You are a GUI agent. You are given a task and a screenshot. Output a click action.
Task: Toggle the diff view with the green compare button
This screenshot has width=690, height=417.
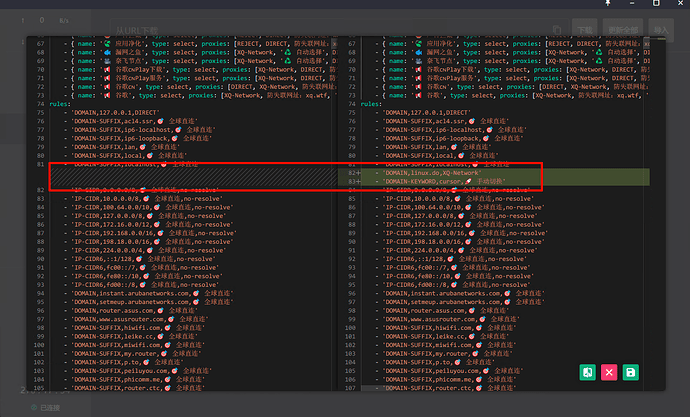(x=587, y=373)
